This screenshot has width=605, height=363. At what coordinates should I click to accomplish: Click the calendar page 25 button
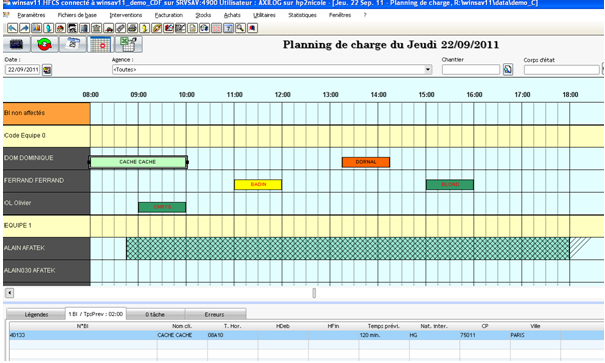pyautogui.click(x=73, y=45)
